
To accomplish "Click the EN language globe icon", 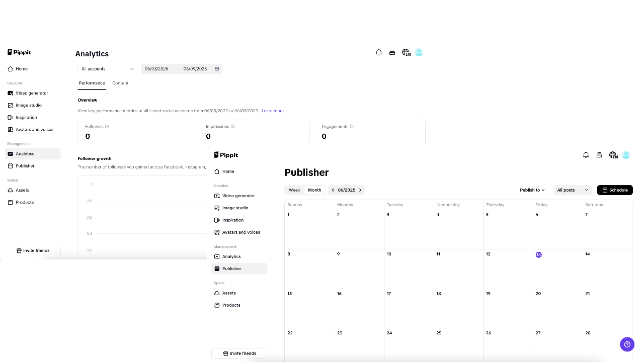I will click(x=613, y=155).
